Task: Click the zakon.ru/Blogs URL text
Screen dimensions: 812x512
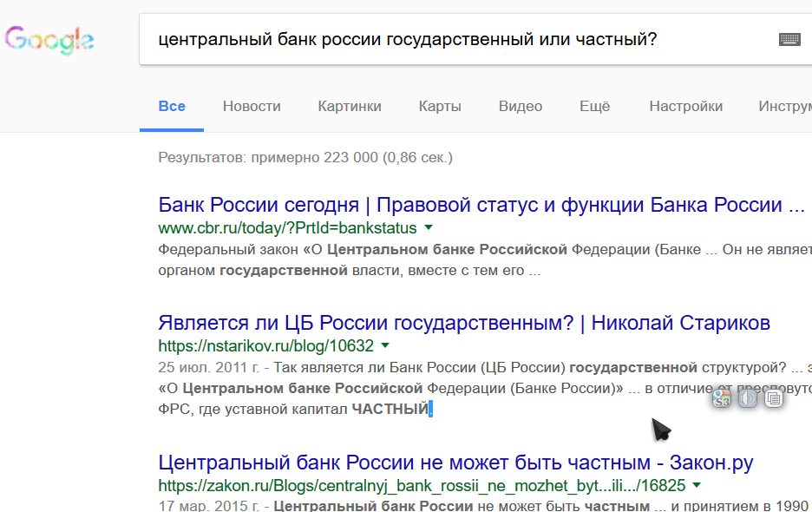Action: coord(422,486)
